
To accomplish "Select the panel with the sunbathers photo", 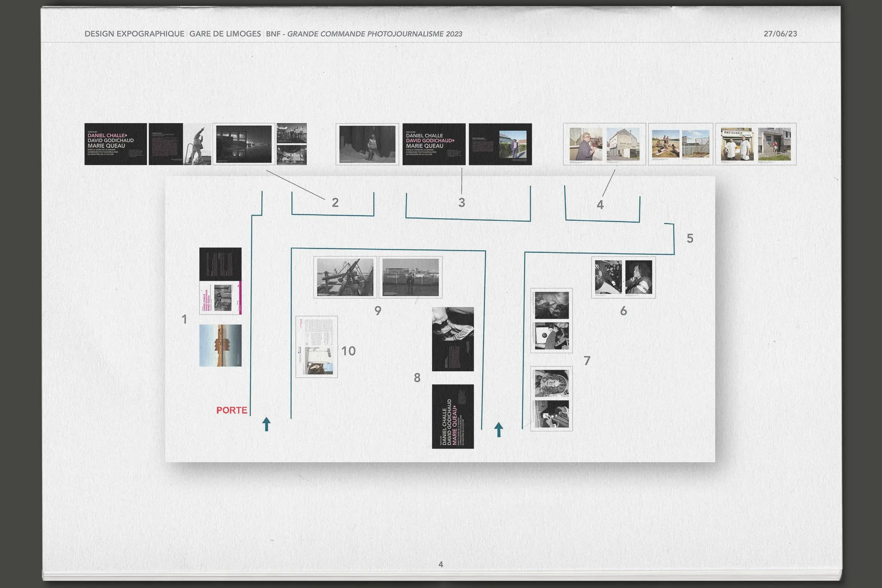I will pos(681,144).
